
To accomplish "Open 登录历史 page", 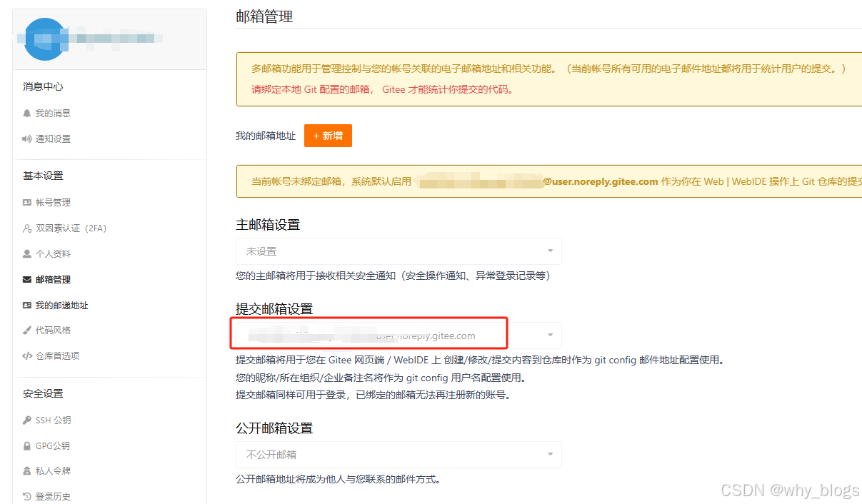I will (53, 497).
